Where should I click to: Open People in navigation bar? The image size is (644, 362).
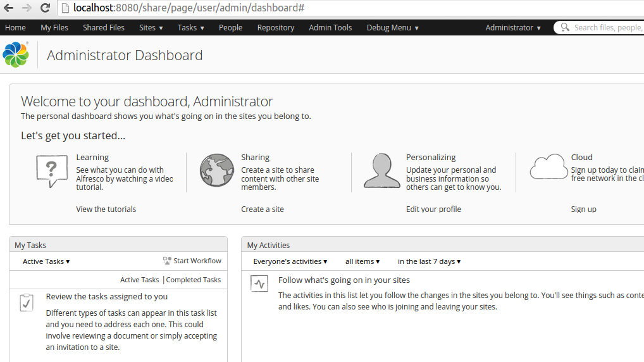pos(230,28)
